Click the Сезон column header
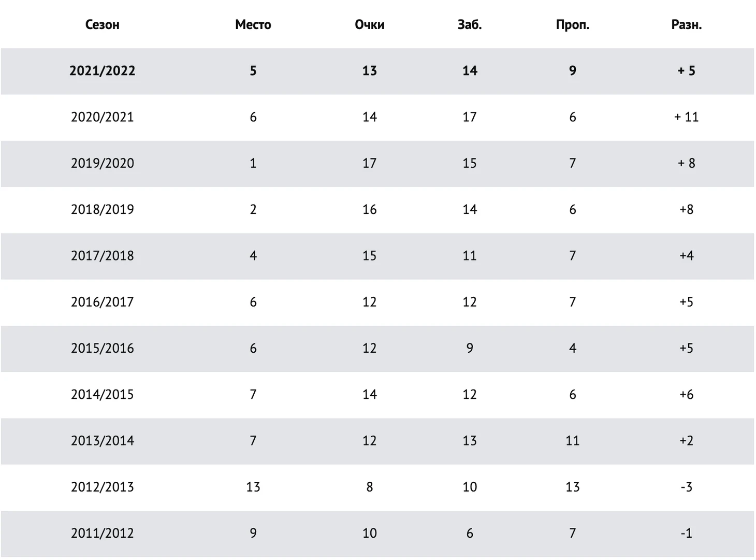This screenshot has height=560, width=756. point(102,25)
